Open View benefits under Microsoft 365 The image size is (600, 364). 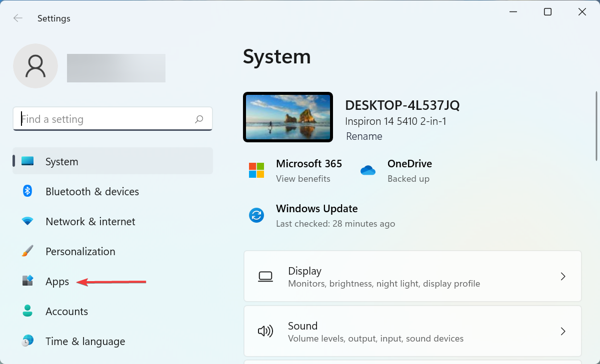point(303,178)
